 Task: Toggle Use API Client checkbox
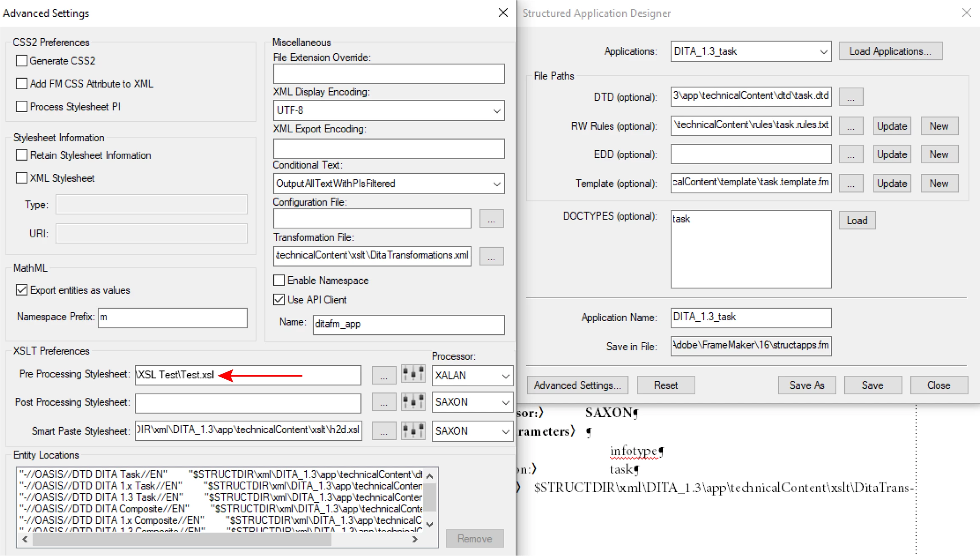(x=279, y=300)
